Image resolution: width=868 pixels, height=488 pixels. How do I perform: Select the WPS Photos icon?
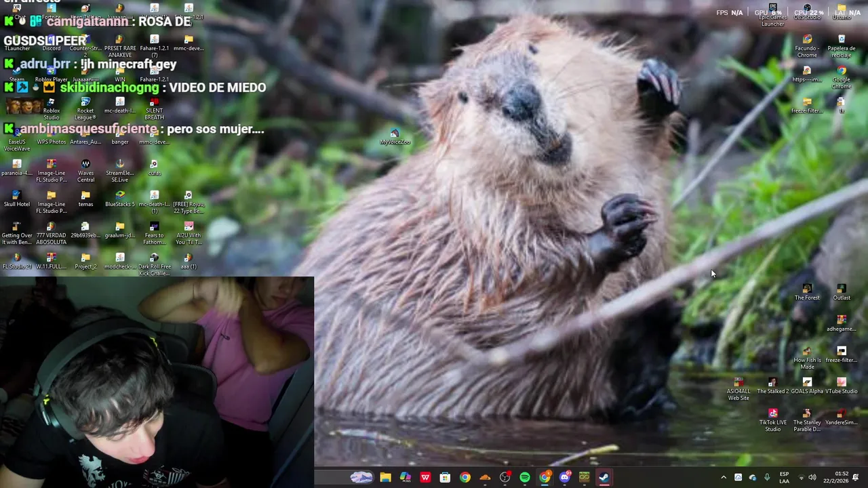(52, 137)
